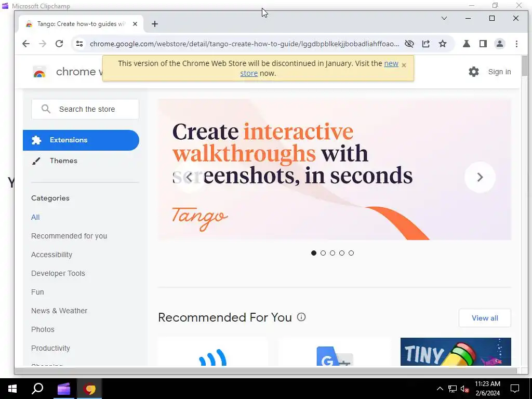Bookmark this tab with the star
Image resolution: width=532 pixels, height=399 pixels.
click(x=443, y=44)
